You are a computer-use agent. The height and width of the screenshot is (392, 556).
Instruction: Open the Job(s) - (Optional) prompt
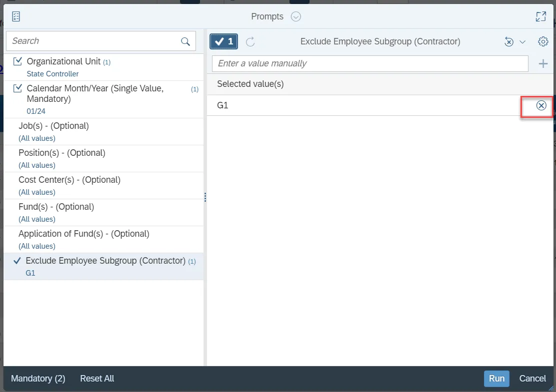[x=53, y=126]
